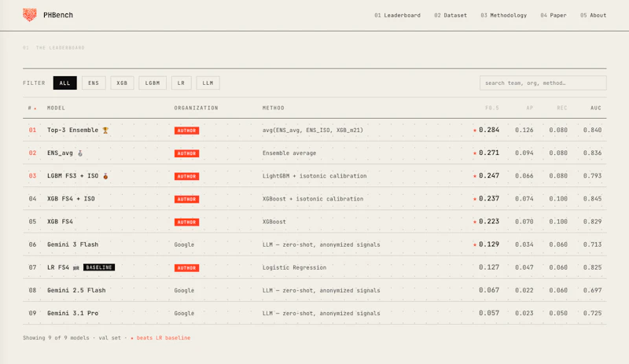Filter models by LLM
The height and width of the screenshot is (364, 629).
point(208,83)
